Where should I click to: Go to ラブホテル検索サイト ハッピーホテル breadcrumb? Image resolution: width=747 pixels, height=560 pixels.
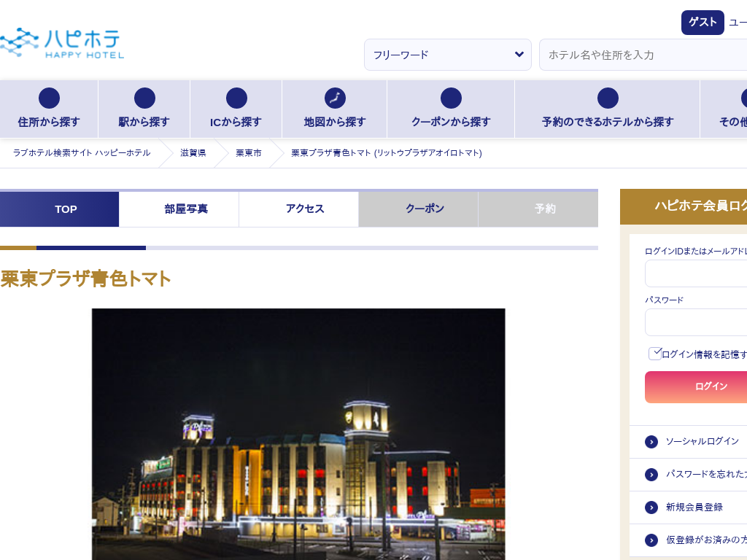point(82,153)
